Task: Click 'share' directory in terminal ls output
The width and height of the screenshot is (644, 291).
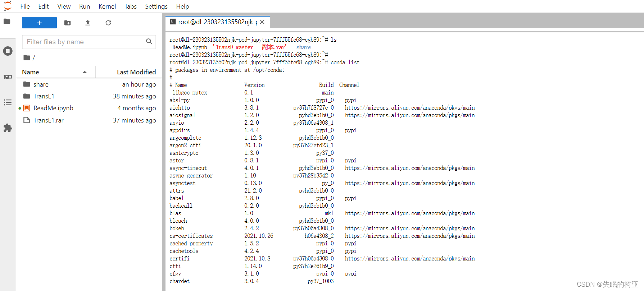Action: click(x=303, y=47)
